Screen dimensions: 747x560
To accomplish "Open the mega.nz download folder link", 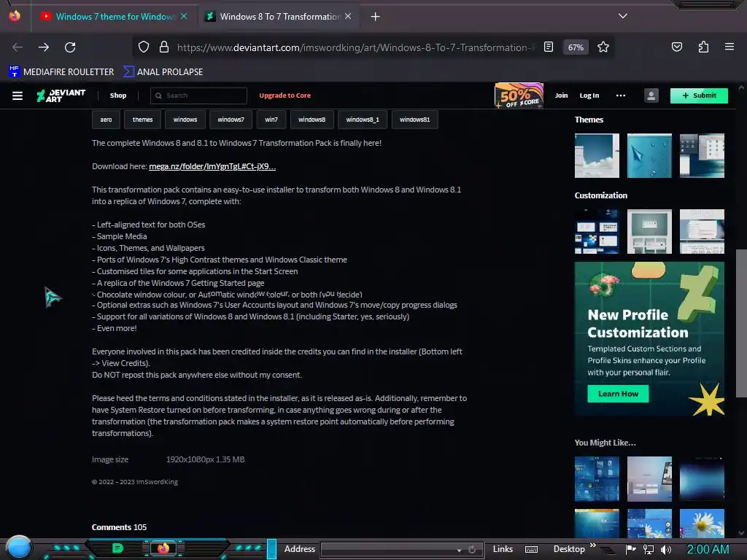I will (x=212, y=166).
